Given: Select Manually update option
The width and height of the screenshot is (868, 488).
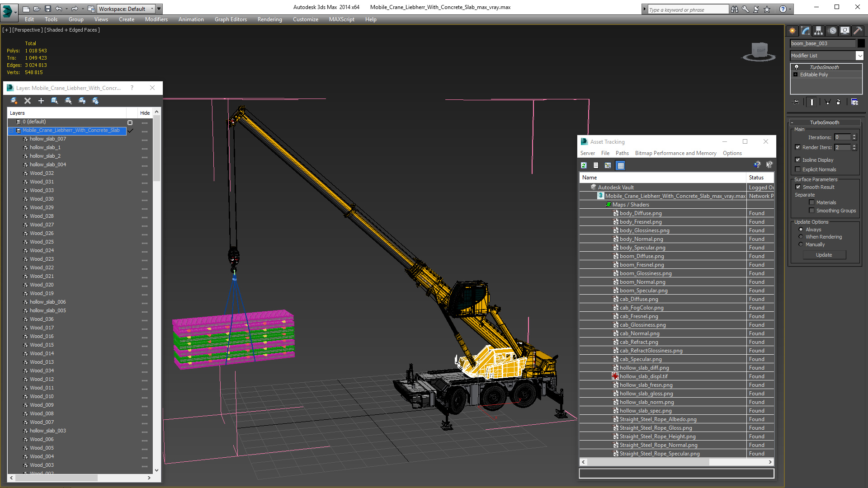Looking at the screenshot, I should click(801, 244).
